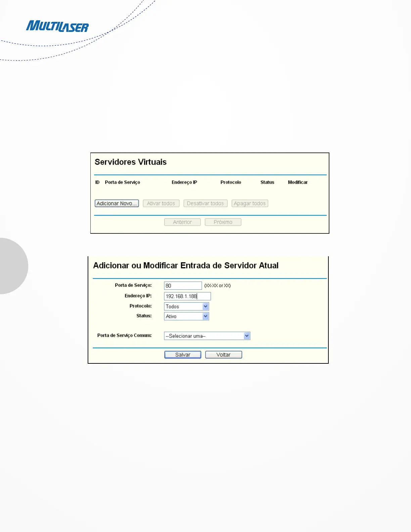
Task: Open the Status dropdown showing Ativo
Action: coord(186,316)
